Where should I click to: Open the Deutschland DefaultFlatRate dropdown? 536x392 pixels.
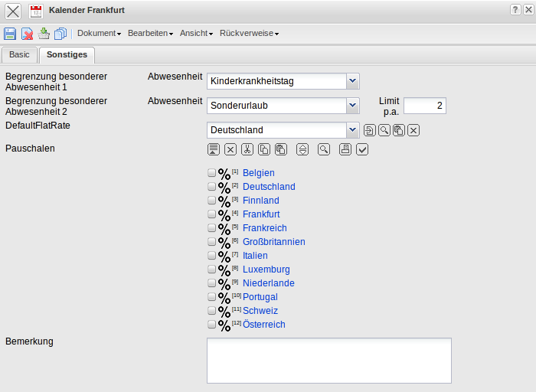352,130
